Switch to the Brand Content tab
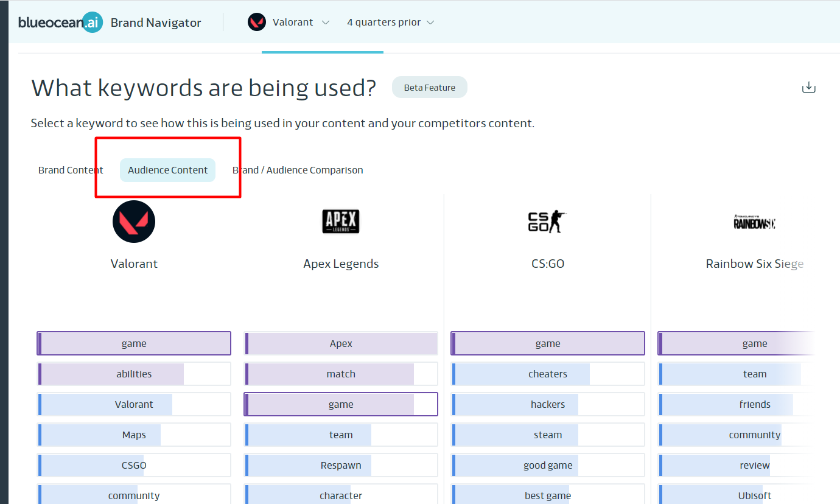This screenshot has height=504, width=840. pos(71,170)
